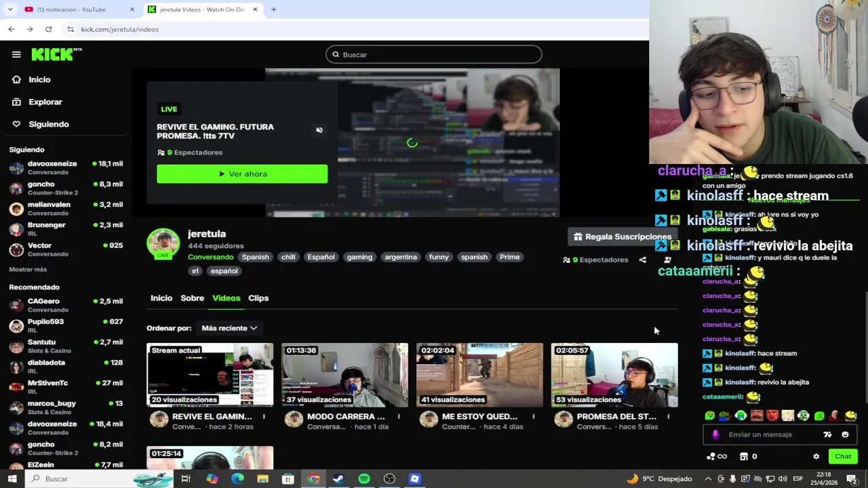Select the chill tag
Screen dimensions: 868x488
pos(288,257)
